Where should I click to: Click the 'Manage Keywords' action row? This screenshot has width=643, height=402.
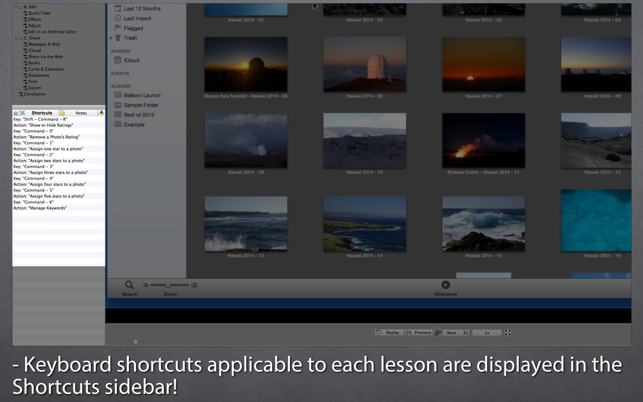click(59, 208)
